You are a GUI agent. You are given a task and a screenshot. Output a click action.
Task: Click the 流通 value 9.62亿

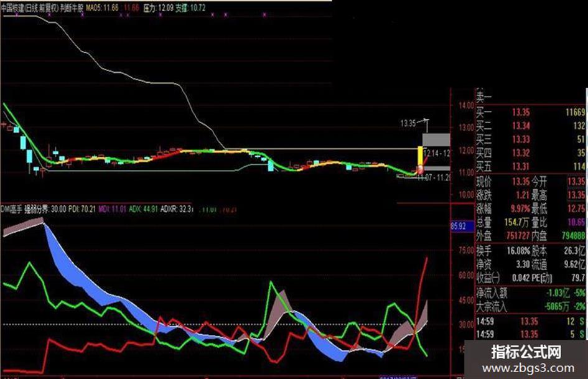(x=574, y=264)
